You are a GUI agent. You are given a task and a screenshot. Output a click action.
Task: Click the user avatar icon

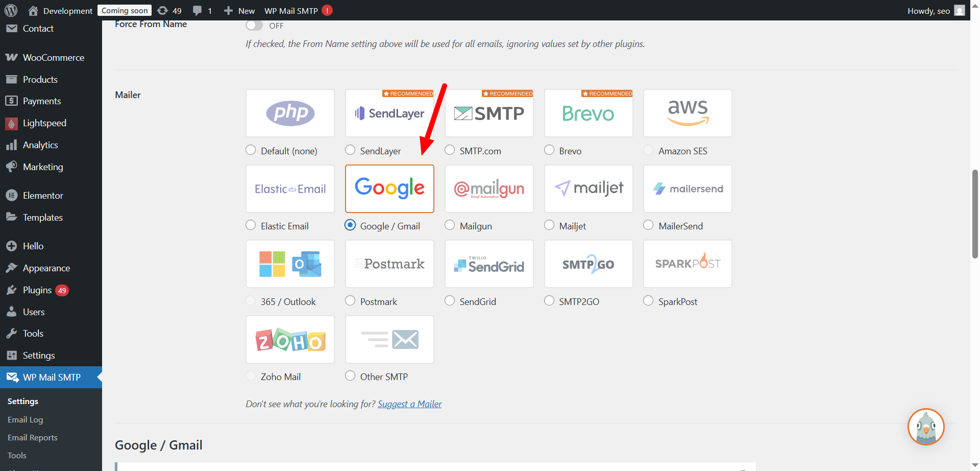[x=959, y=10]
